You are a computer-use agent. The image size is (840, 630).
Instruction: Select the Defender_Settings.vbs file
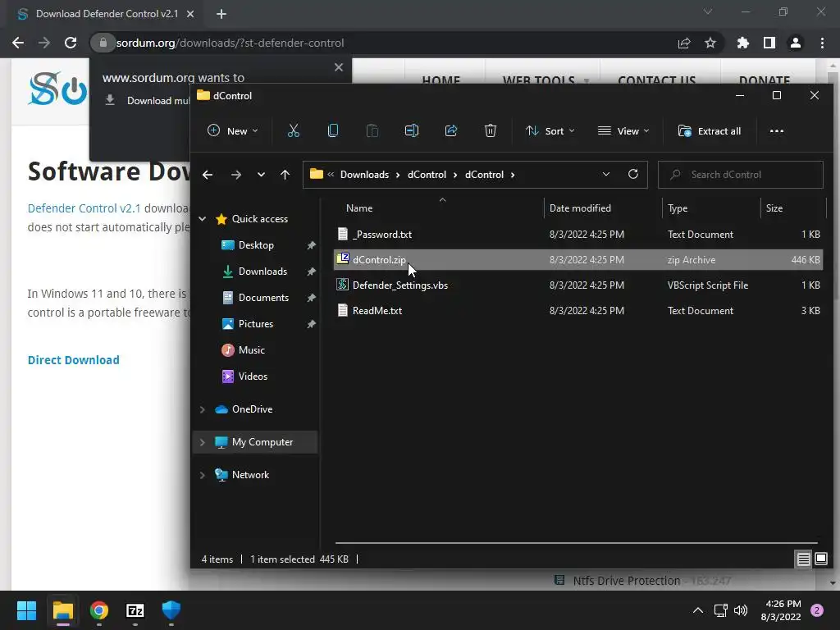pyautogui.click(x=578, y=285)
